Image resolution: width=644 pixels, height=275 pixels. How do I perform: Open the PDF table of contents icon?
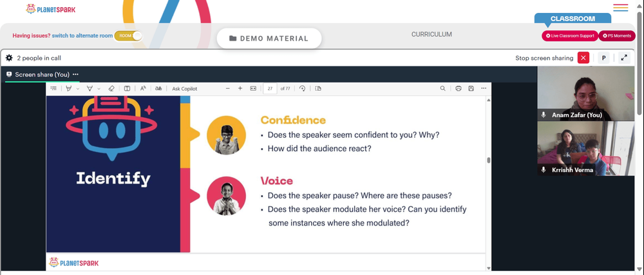coord(53,88)
